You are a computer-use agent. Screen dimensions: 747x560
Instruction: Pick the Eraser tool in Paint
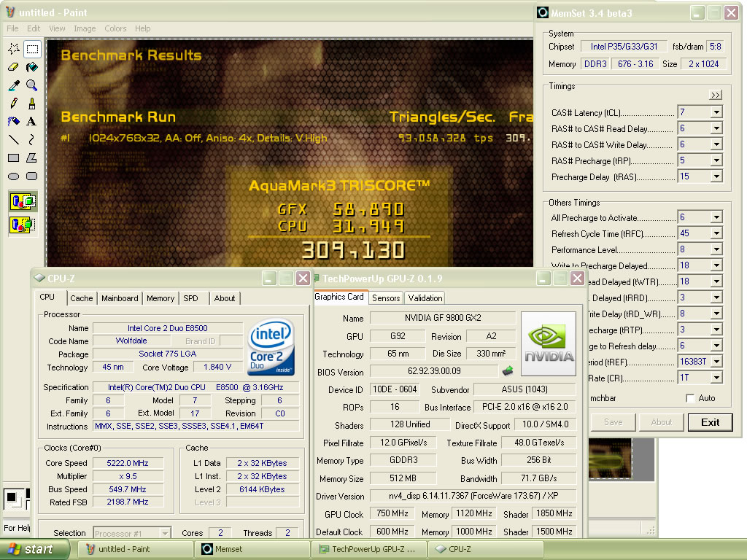(x=14, y=67)
